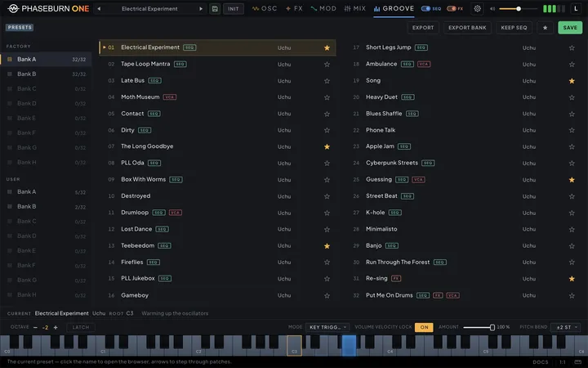Click the output level meter
This screenshot has width=588, height=368.
pyautogui.click(x=555, y=9)
